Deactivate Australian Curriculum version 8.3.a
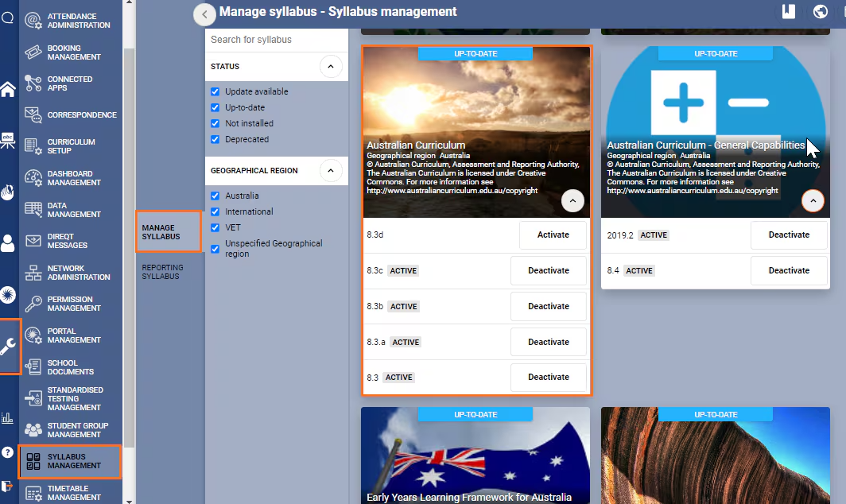 548,342
